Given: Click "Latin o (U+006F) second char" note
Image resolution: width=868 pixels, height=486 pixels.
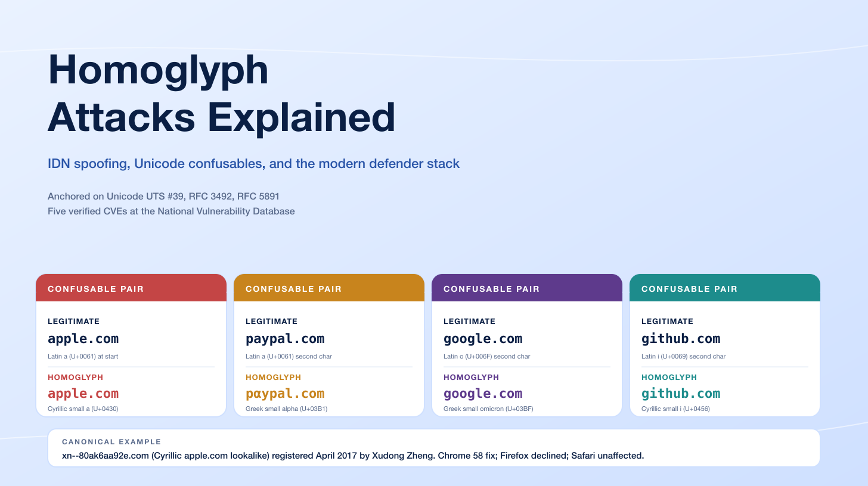Looking at the screenshot, I should (x=487, y=357).
